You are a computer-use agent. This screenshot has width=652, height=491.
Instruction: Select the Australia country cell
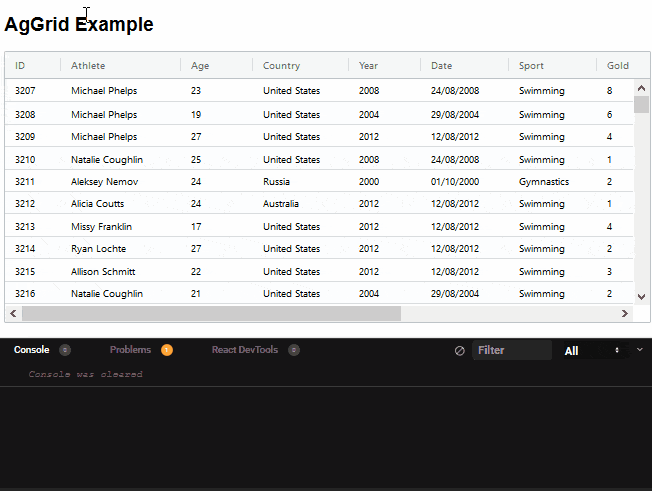(x=281, y=204)
